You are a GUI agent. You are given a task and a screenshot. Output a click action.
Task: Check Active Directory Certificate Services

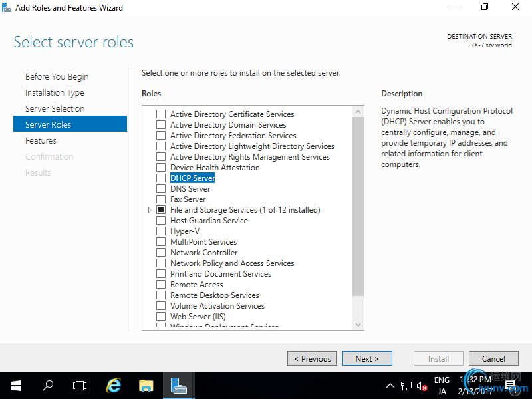[x=161, y=114]
